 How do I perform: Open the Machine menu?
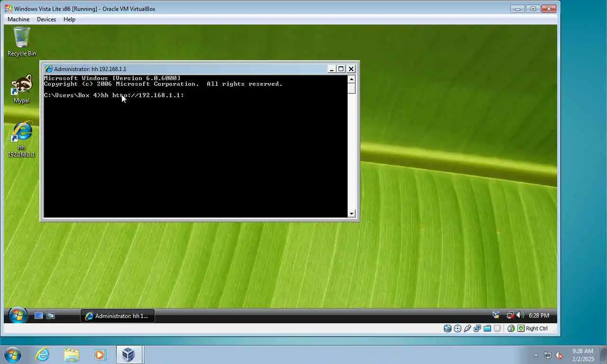pos(18,19)
